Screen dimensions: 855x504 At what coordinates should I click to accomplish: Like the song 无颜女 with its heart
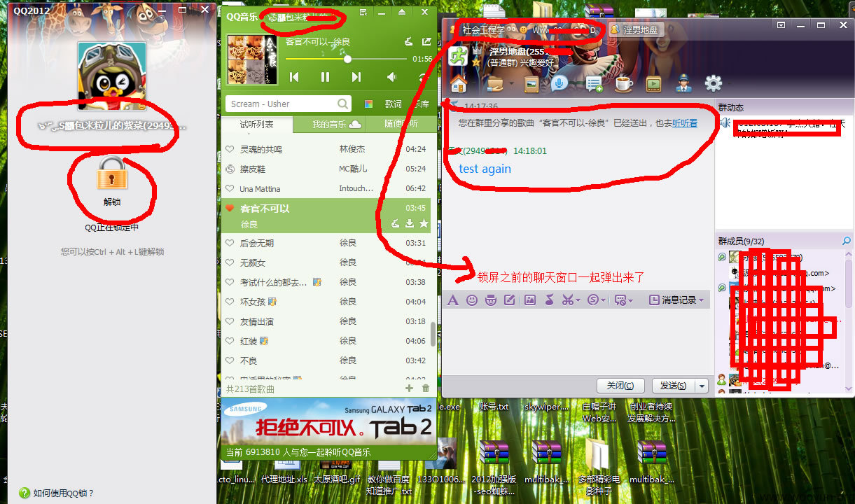(x=230, y=262)
